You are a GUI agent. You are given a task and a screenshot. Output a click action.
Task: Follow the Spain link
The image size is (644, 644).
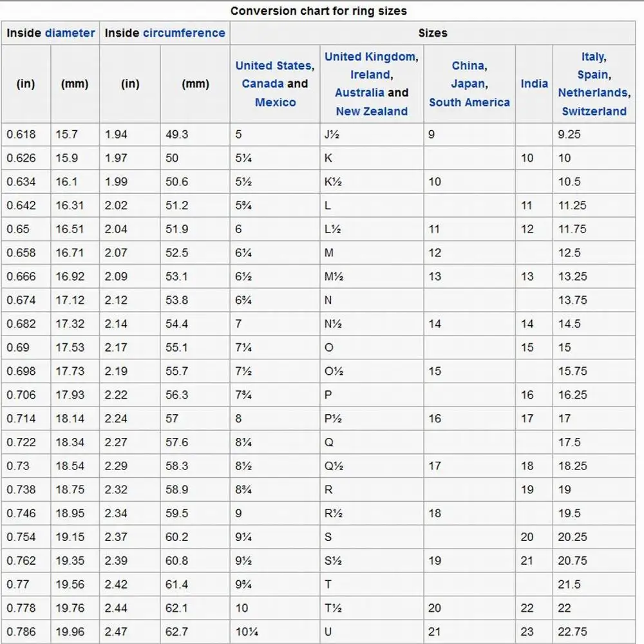click(x=592, y=75)
